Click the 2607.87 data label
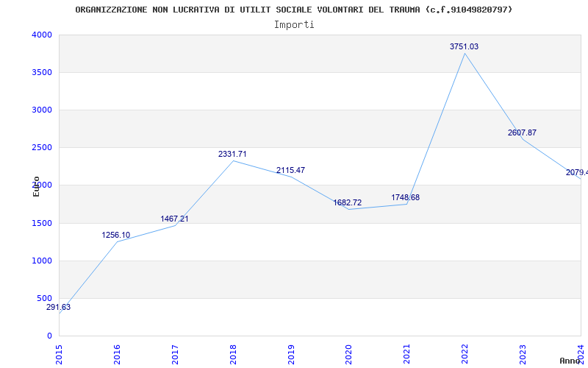This screenshot has width=588, height=368. (x=522, y=132)
